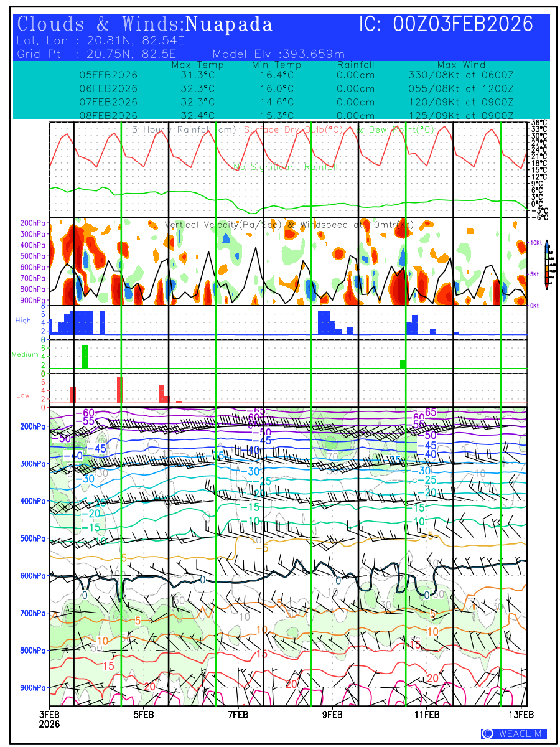Click the IC: 00Z03FEB2026 initial condition label
The width and height of the screenshot is (560, 747).
click(x=446, y=24)
